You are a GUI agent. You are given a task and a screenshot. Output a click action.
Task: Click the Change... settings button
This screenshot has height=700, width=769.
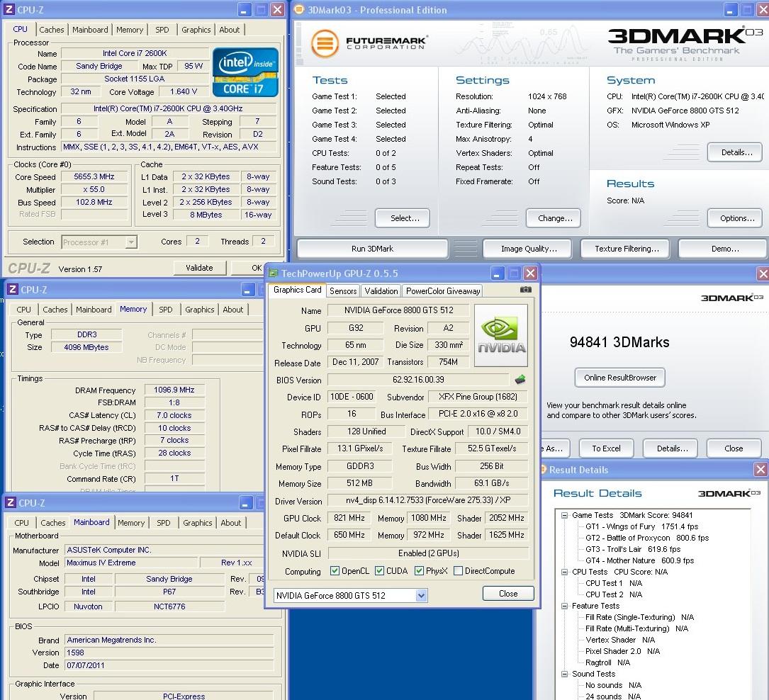tap(554, 218)
